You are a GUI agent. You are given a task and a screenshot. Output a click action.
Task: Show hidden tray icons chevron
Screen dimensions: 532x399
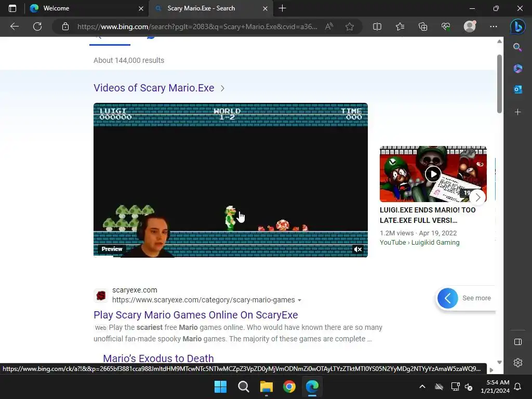click(422, 387)
